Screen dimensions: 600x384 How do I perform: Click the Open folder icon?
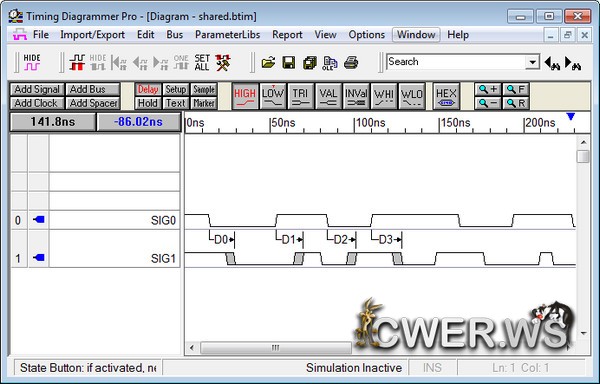coord(268,62)
